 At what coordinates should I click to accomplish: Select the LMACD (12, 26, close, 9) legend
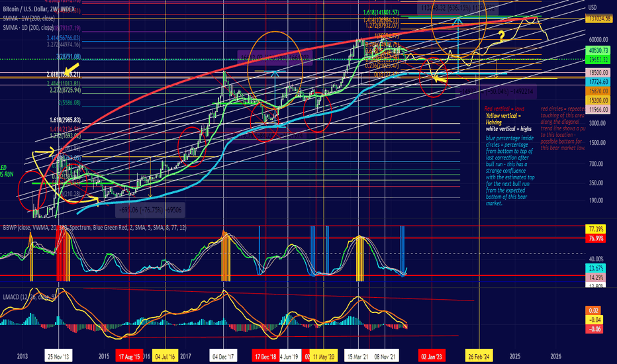(30, 296)
